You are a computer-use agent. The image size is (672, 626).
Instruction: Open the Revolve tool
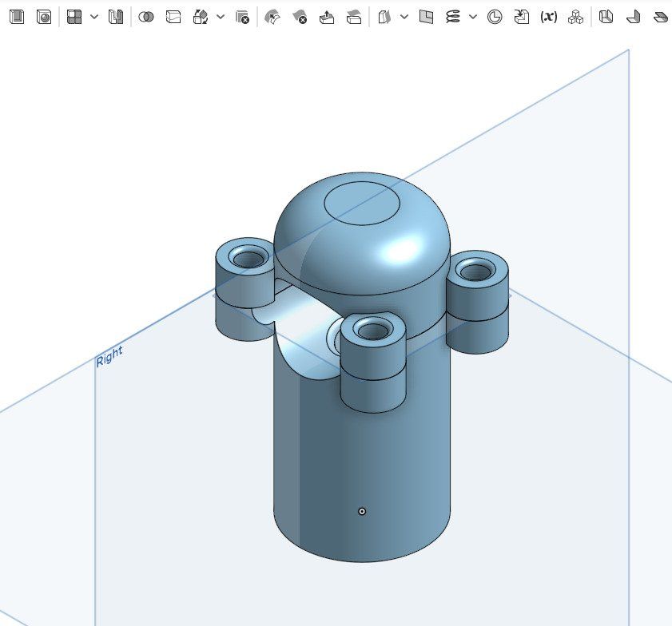pos(44,16)
